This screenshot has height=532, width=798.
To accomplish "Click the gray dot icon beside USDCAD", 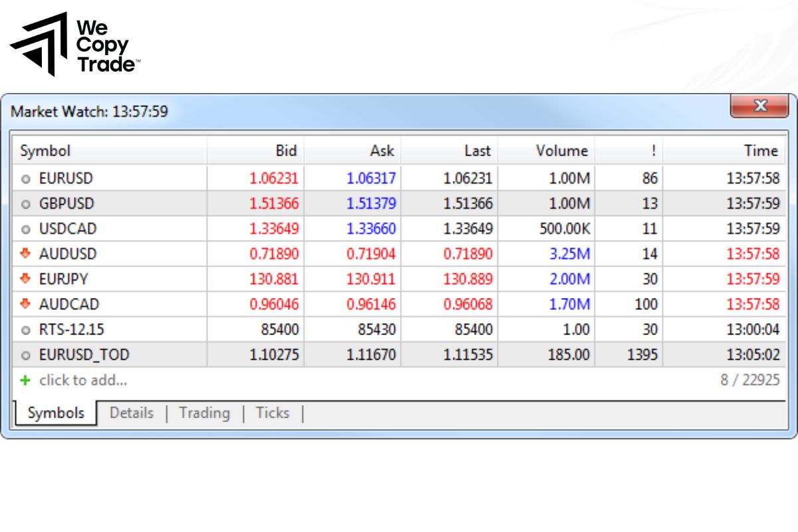I will pyautogui.click(x=26, y=229).
